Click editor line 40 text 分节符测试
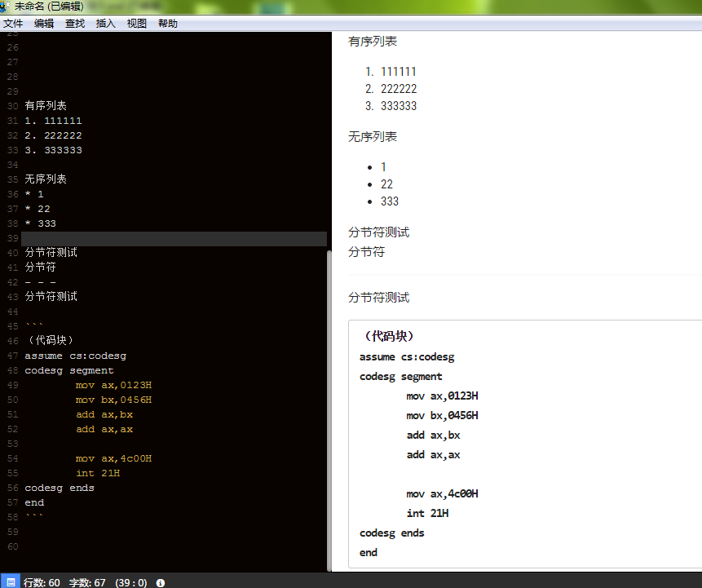702x588 pixels. tap(51, 253)
